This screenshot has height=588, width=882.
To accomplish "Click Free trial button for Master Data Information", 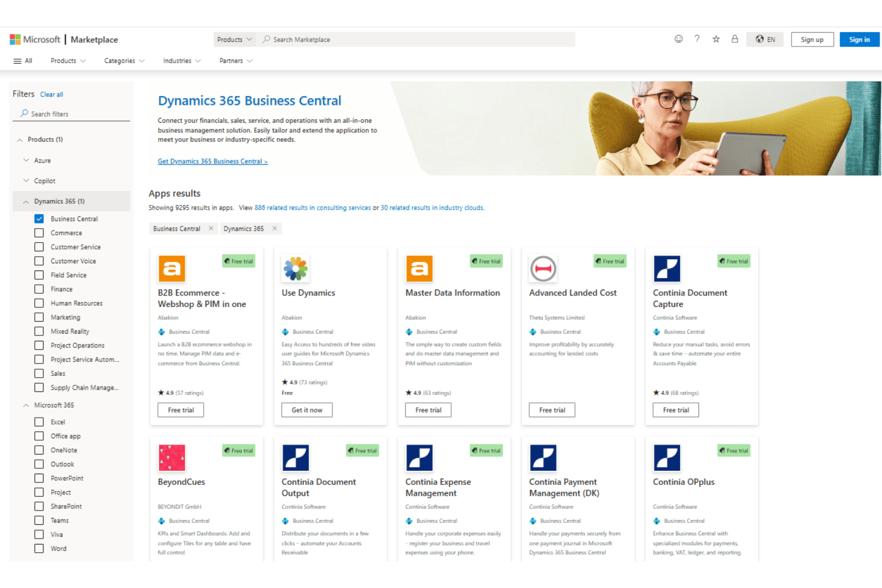I will coord(428,410).
